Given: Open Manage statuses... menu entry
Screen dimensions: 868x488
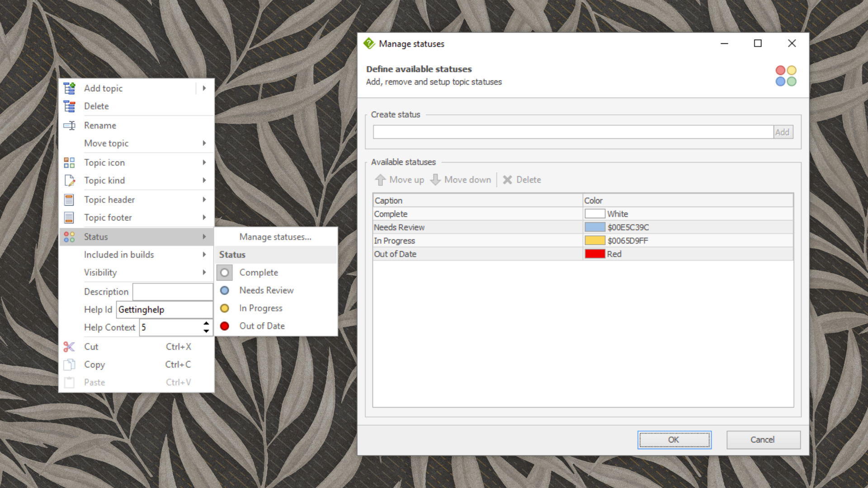Looking at the screenshot, I should coord(275,237).
